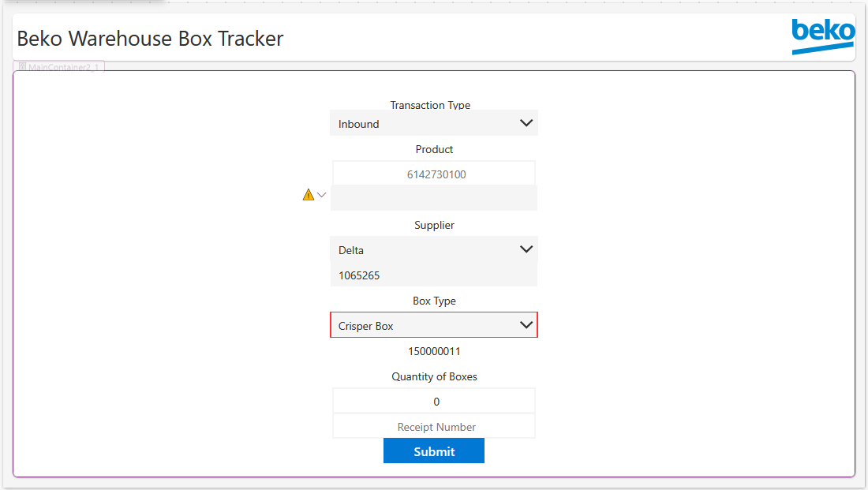Click the Supplier dropdown chevron arrow

(526, 249)
